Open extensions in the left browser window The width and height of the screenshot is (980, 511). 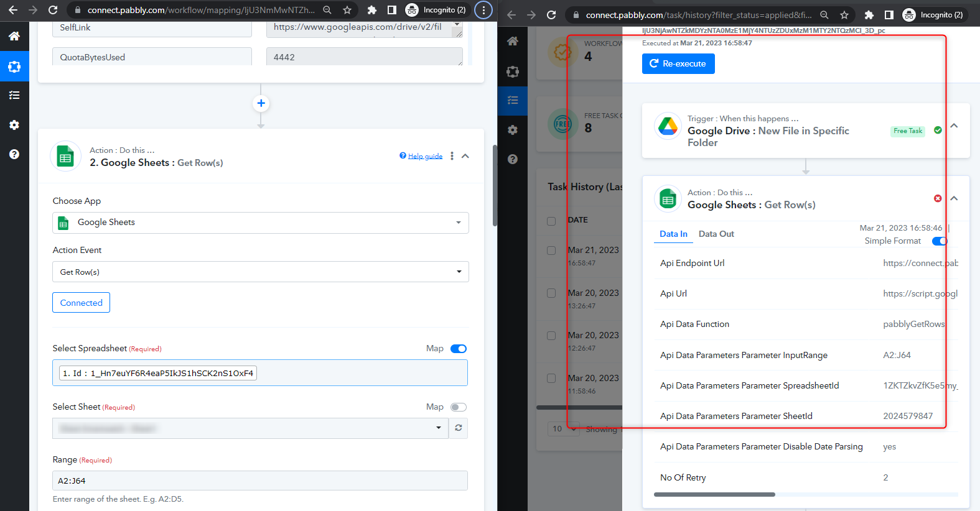click(x=372, y=10)
